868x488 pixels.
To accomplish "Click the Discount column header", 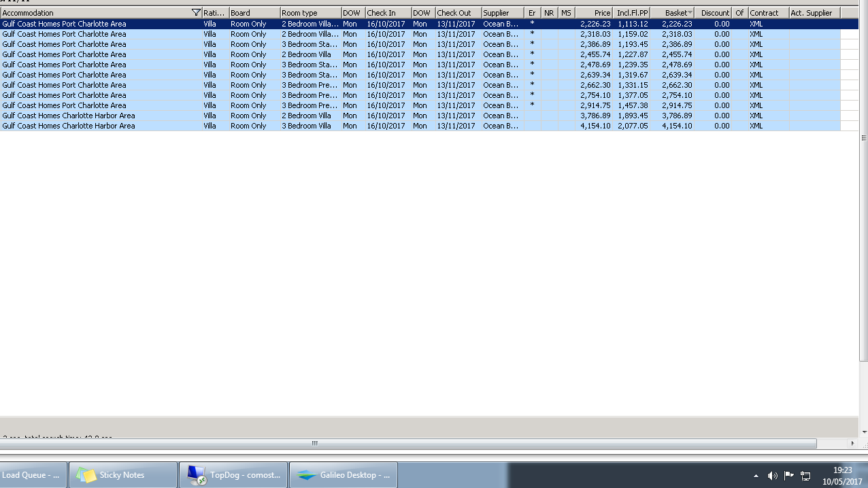I will tap(713, 13).
